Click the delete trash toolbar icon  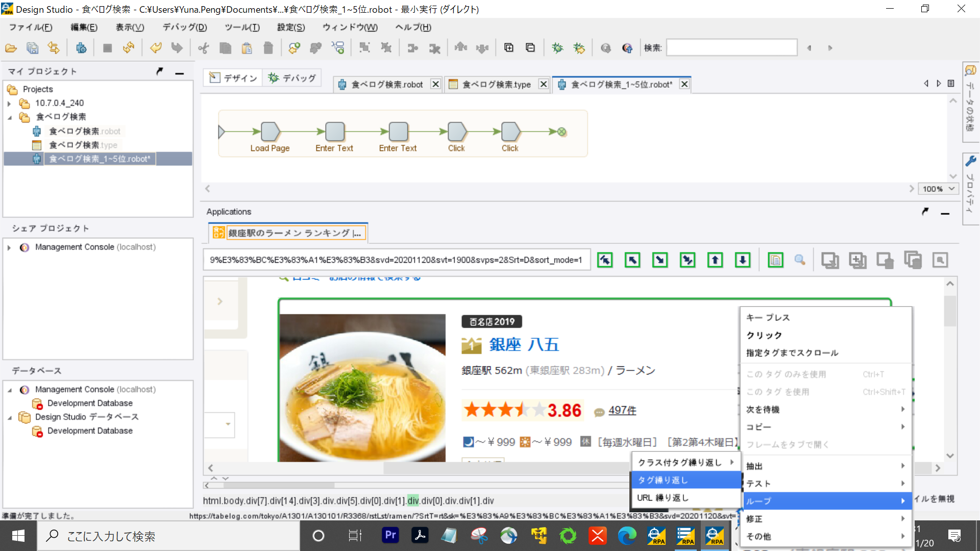[x=268, y=48]
